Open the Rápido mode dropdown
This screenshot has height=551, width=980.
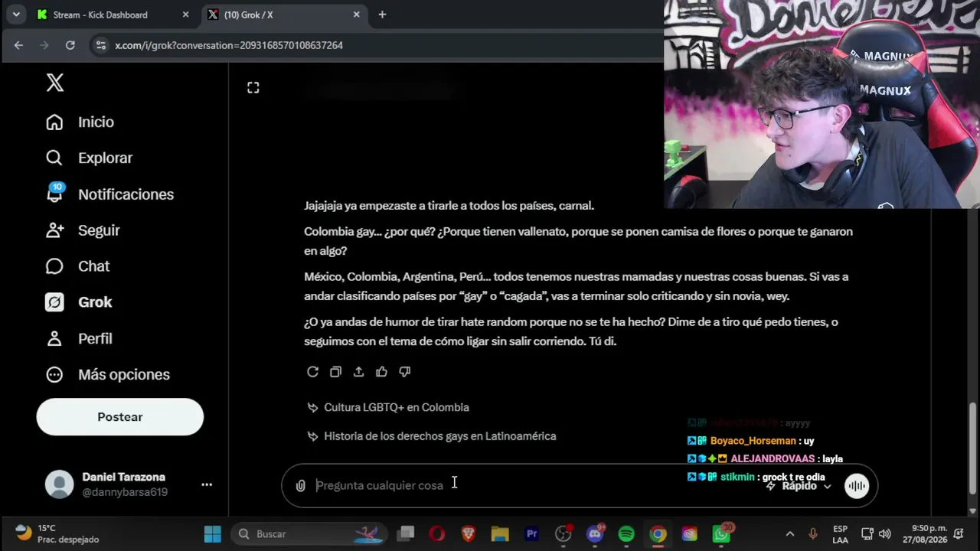[x=799, y=486]
